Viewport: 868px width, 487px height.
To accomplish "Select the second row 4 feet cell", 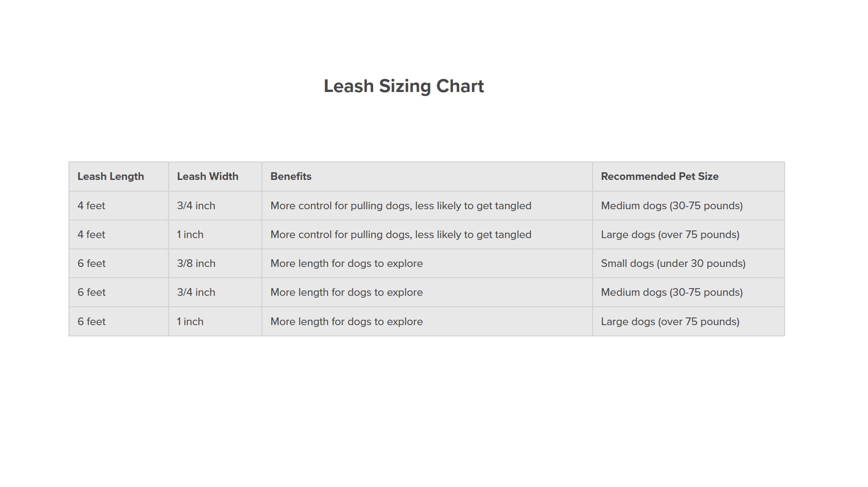I will click(91, 234).
